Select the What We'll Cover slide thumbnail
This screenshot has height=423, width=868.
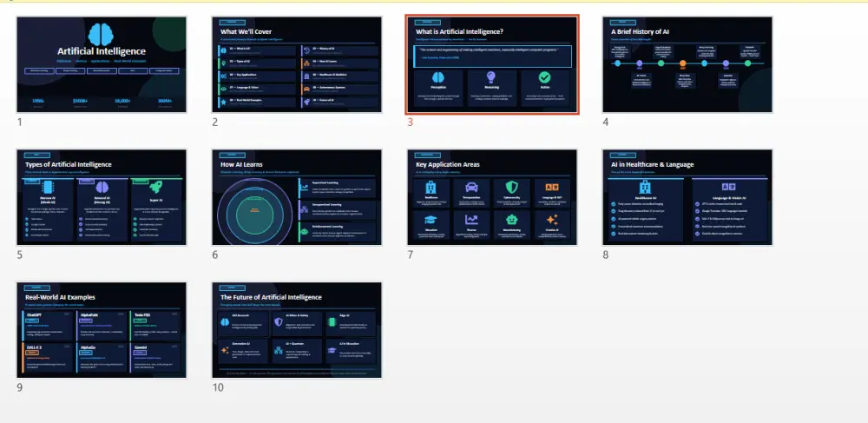[297, 64]
